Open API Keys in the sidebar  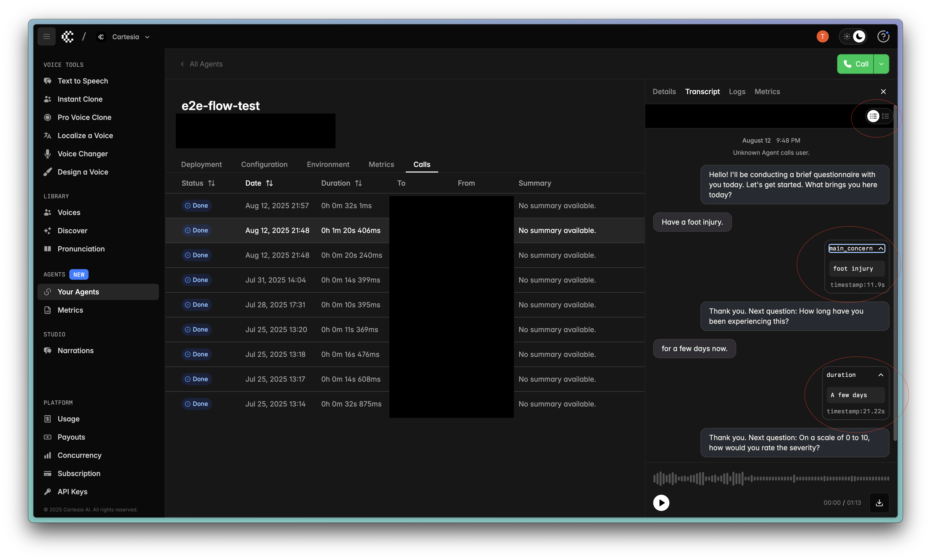pos(72,492)
